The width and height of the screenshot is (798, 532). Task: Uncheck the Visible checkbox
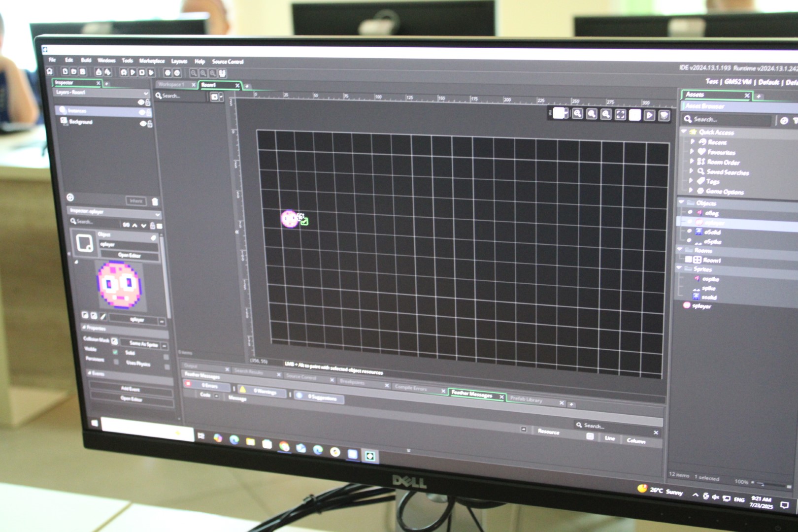click(x=115, y=352)
